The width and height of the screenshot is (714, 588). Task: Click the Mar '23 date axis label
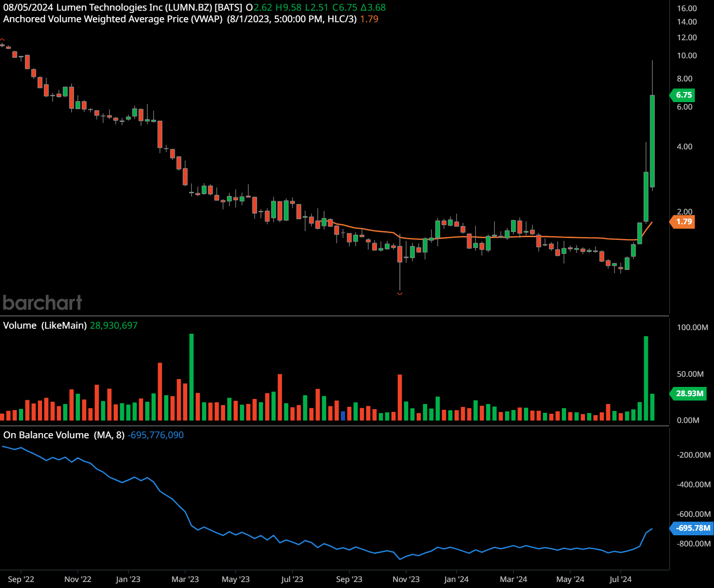tap(185, 579)
